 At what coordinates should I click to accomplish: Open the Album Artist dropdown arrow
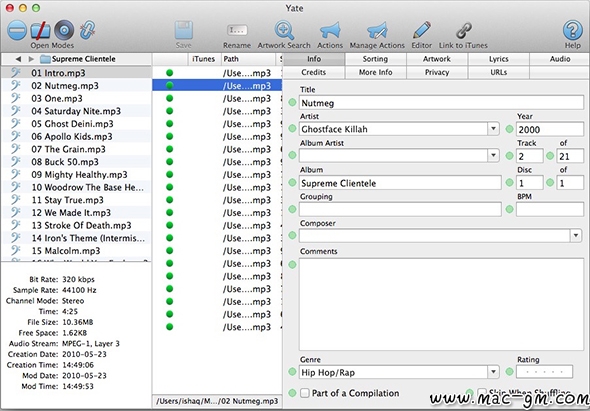pos(493,155)
